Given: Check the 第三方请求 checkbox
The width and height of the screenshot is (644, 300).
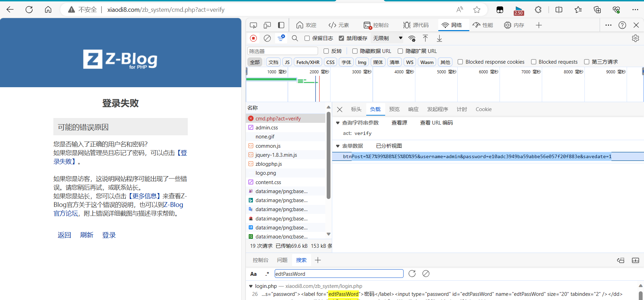Looking at the screenshot, I should pos(586,62).
